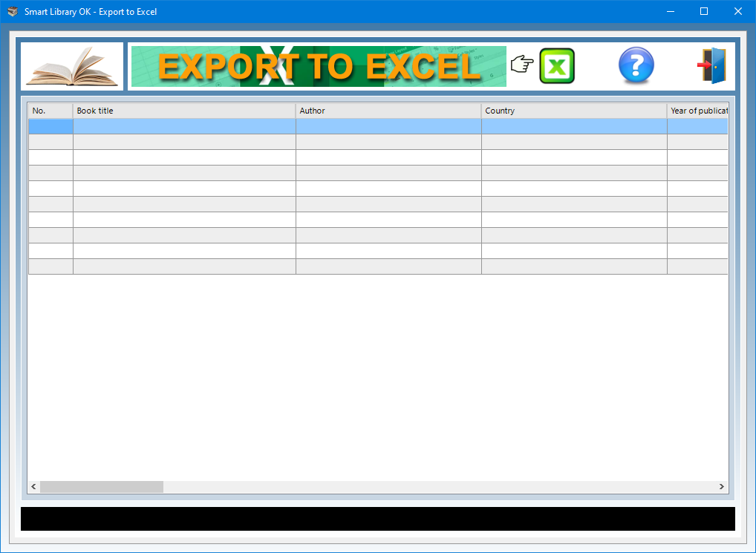Click the pointing hand icon
The image size is (756, 553).
coord(522,64)
